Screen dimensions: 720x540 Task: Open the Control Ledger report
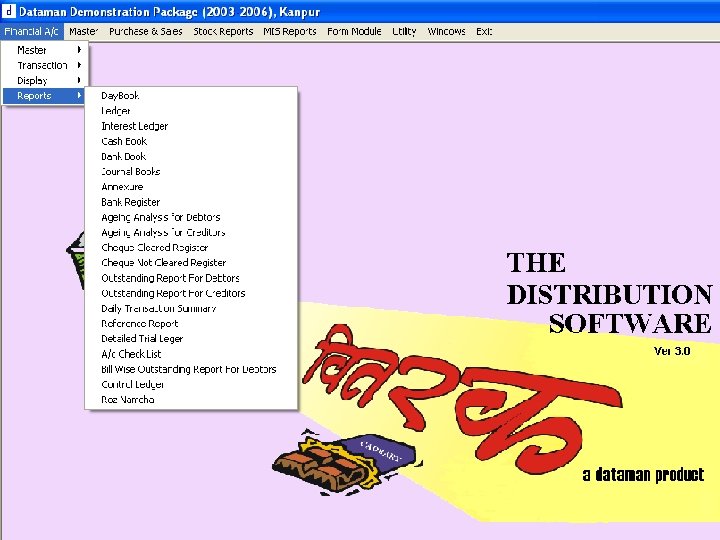tap(191, 384)
